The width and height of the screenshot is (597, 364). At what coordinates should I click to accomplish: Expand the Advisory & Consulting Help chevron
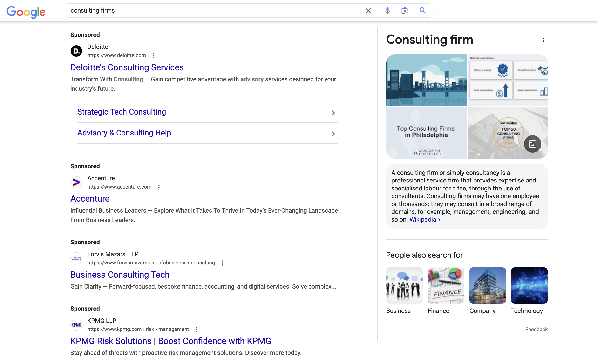[333, 134]
